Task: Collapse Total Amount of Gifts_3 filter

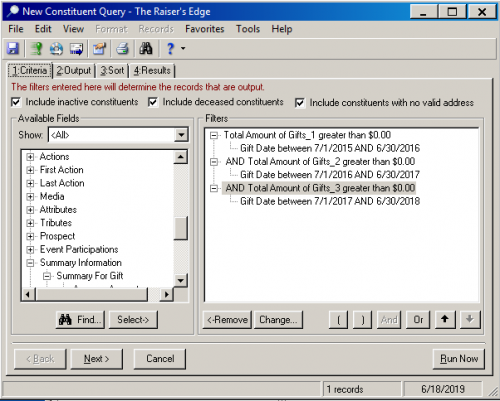Action: pos(214,189)
